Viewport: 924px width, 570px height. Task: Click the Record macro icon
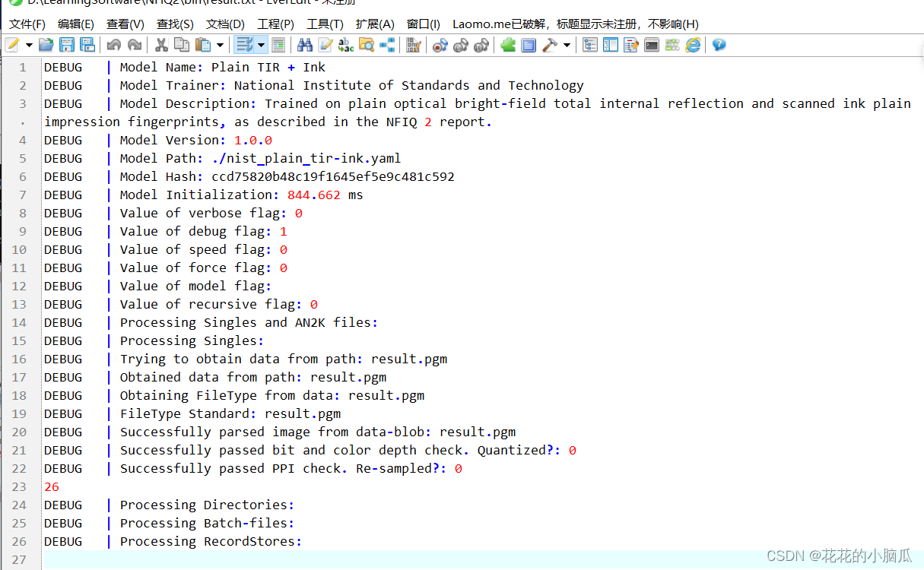point(440,46)
